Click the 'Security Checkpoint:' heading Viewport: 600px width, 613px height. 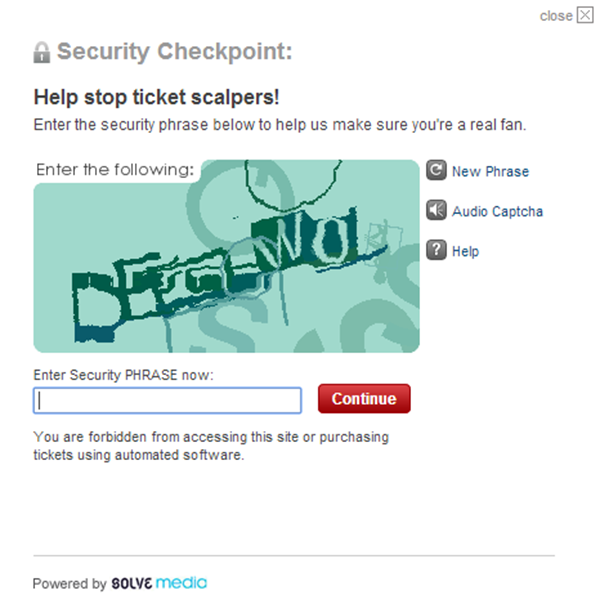pos(174,52)
